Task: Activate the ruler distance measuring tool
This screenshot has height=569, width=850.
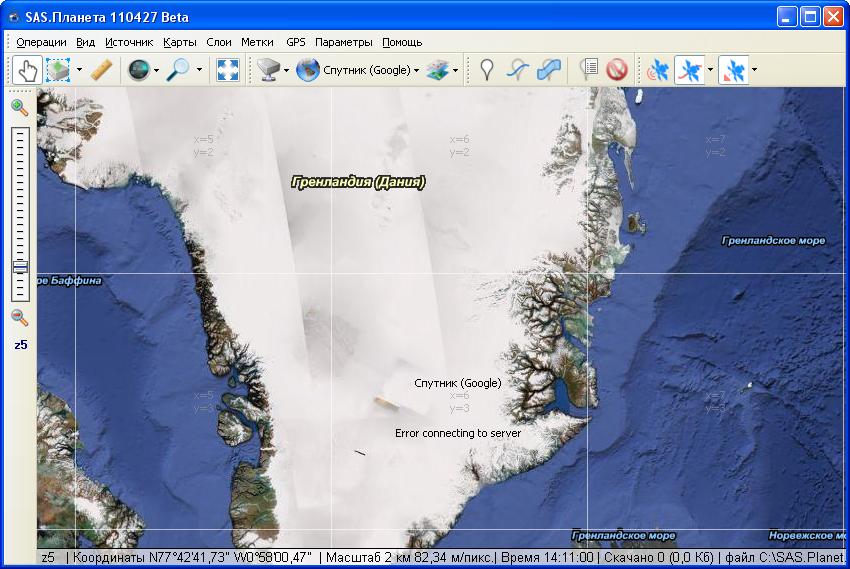Action: click(101, 70)
